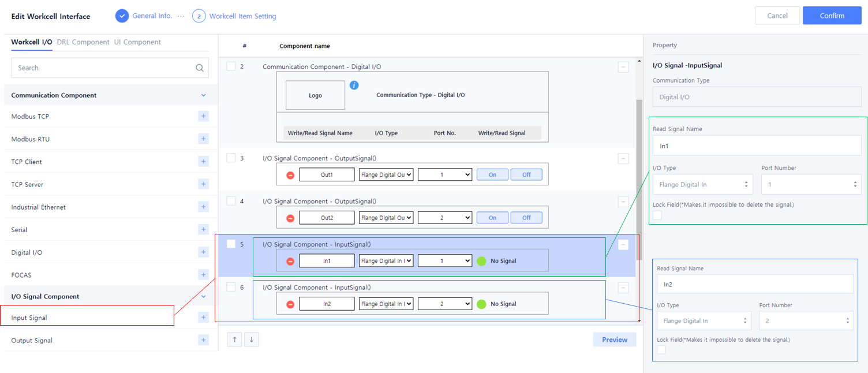Collapse the Communication Component section
Image resolution: width=868 pixels, height=373 pixels.
pos(203,95)
